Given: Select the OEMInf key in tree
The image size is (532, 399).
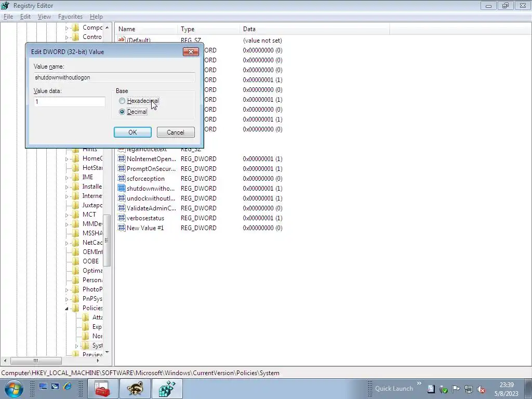Looking at the screenshot, I should 92,252.
